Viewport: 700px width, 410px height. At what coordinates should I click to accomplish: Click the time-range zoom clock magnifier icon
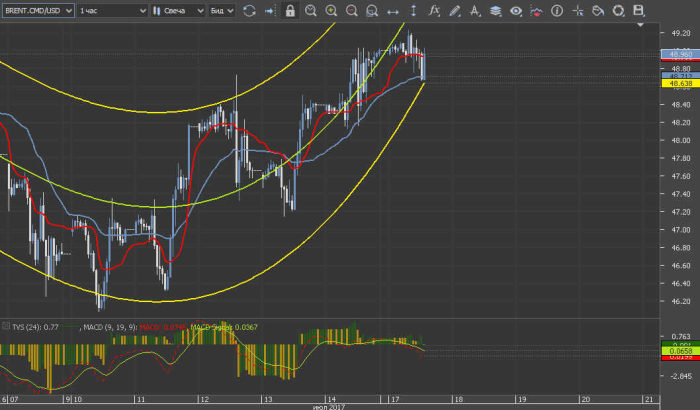point(310,11)
